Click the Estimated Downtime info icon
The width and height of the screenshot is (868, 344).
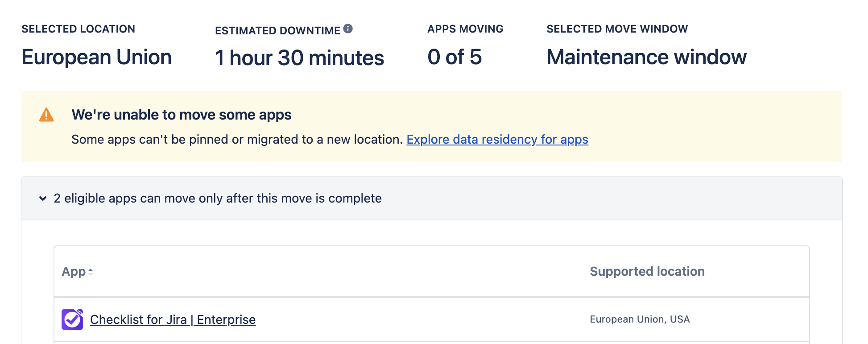(x=348, y=29)
